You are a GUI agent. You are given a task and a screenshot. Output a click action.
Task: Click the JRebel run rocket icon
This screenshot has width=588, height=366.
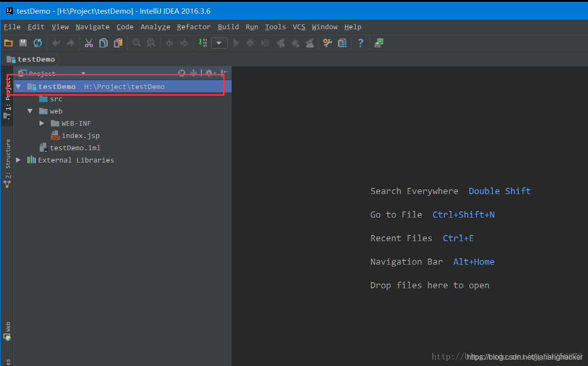(281, 43)
